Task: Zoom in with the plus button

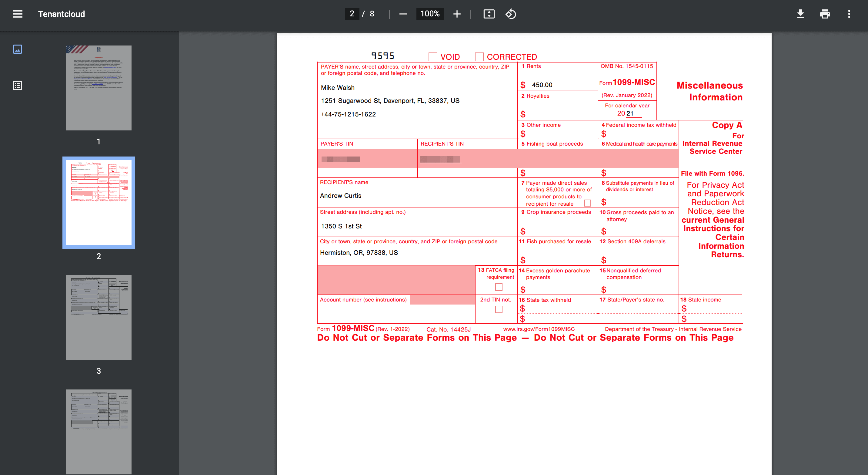Action: pos(457,14)
